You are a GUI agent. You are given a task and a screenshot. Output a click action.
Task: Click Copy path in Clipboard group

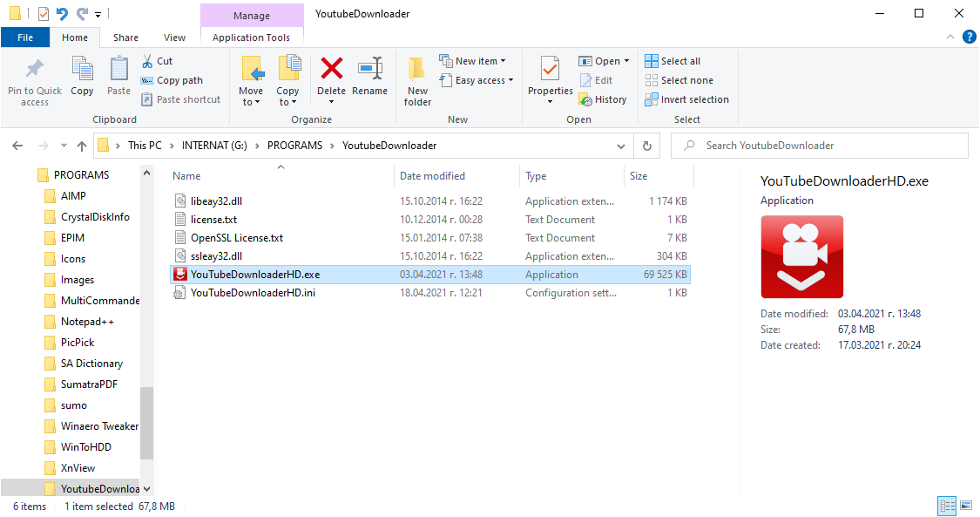(x=172, y=80)
